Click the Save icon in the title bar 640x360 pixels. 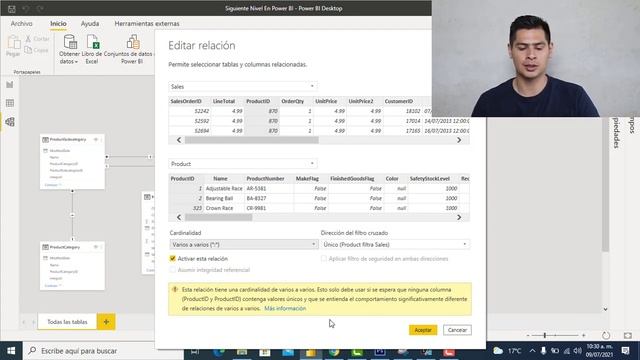pos(12,9)
